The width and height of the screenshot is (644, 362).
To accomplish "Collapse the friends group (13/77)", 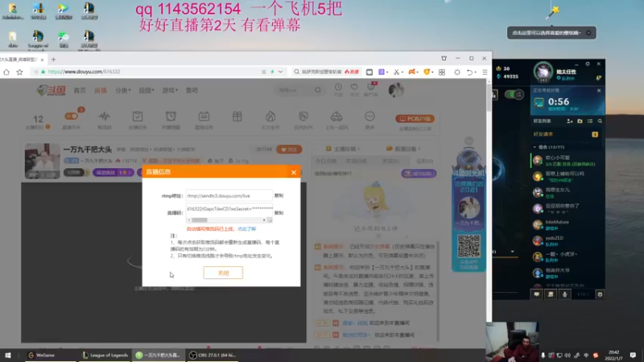I will (x=535, y=147).
